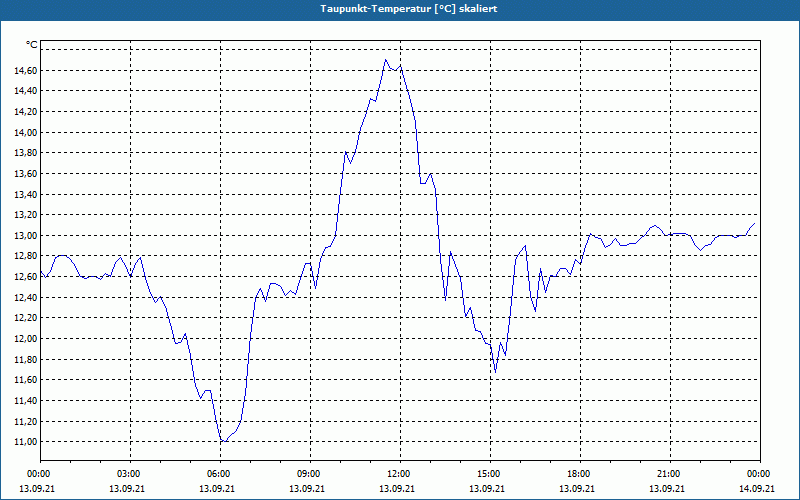
Task: Select the 13,80 y-axis value
Action: click(26, 153)
